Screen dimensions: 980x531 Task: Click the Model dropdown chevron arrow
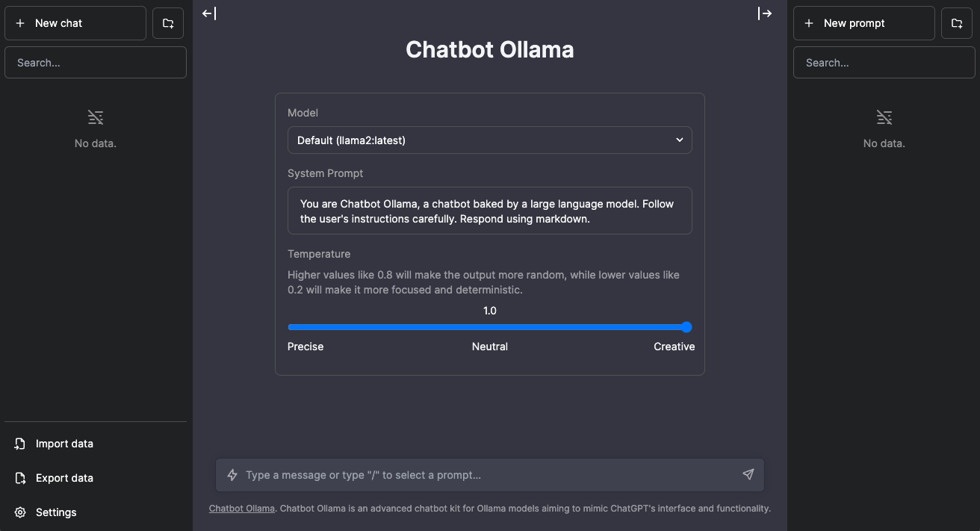coord(679,140)
